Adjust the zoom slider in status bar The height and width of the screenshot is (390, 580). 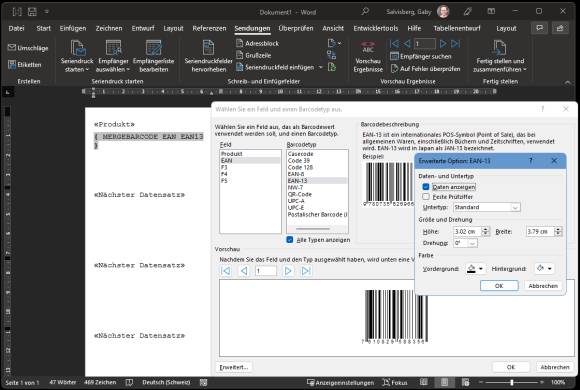(512, 383)
